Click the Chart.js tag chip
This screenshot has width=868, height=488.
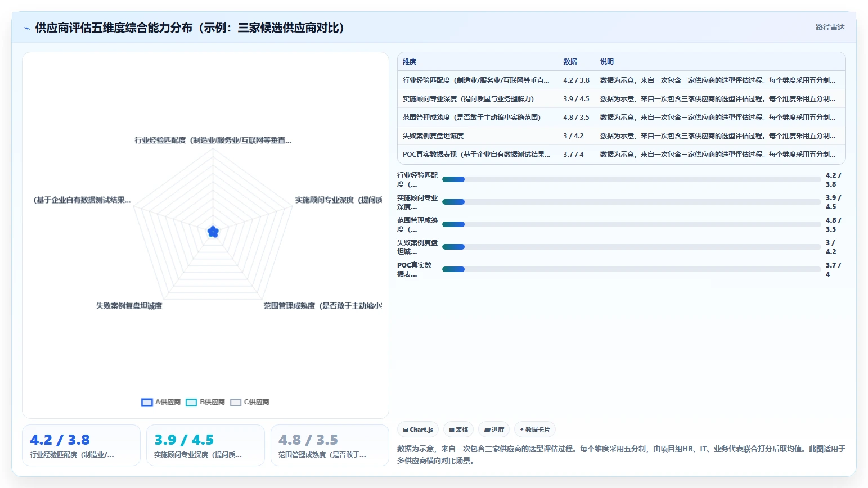[x=418, y=430]
